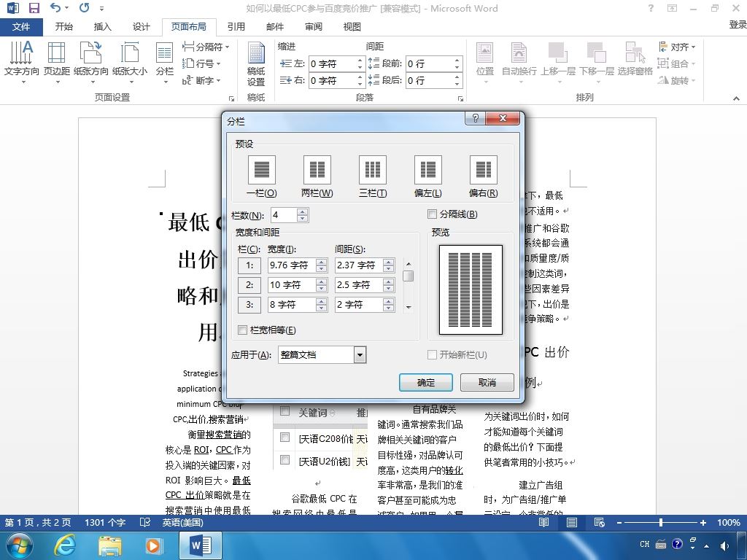Check the 天语U2价钱 row checkbox
The height and width of the screenshot is (560, 747).
(285, 459)
